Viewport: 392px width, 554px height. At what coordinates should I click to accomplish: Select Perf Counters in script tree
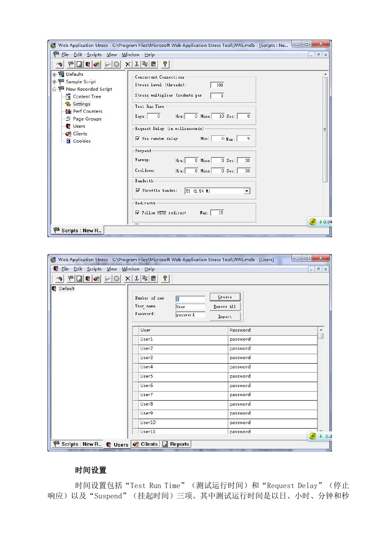[88, 111]
